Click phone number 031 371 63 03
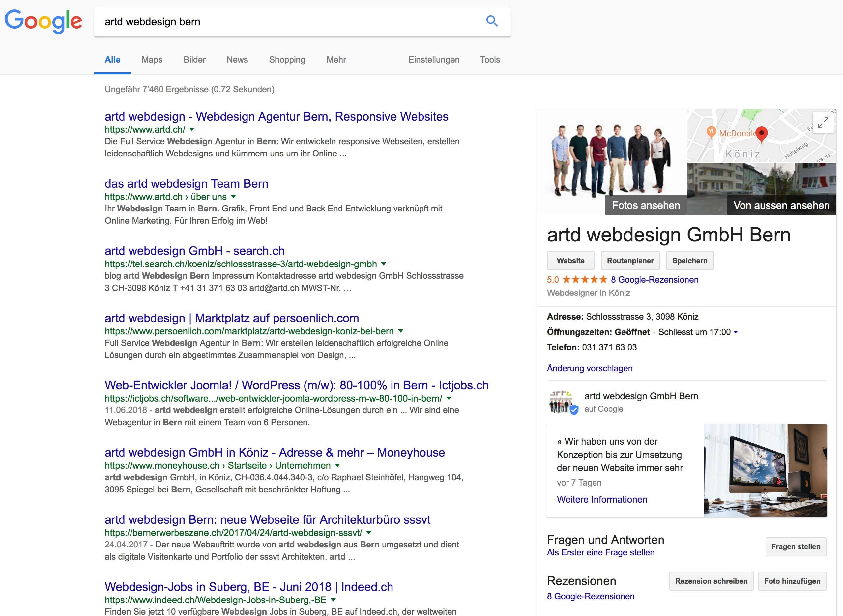 point(609,347)
